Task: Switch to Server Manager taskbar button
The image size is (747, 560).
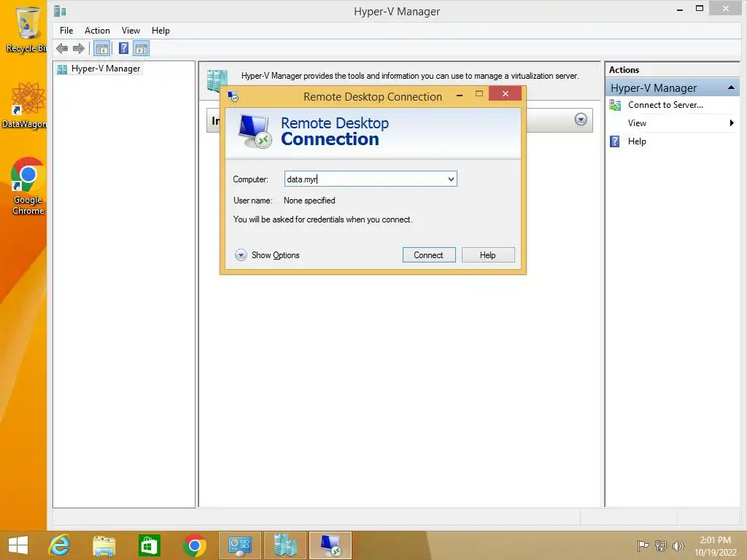Action: pyautogui.click(x=239, y=545)
